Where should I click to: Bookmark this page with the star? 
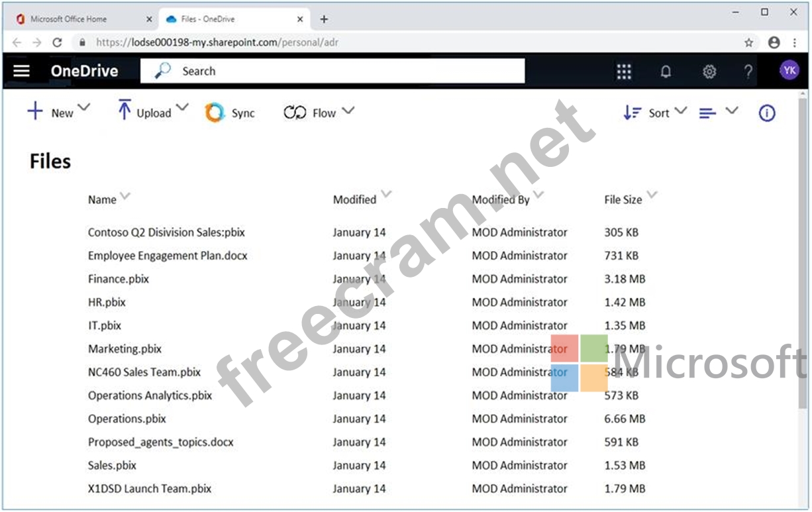point(749,42)
